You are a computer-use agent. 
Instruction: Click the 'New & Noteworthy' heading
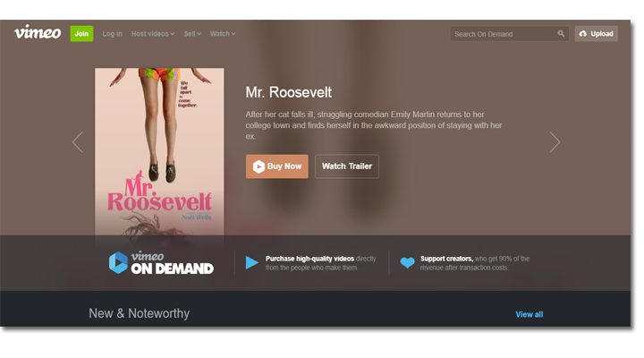[140, 313]
